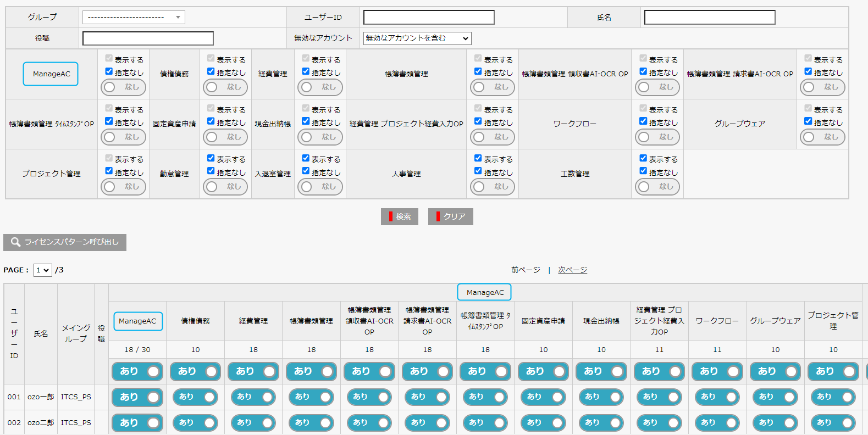Open the グループ dropdown
Screen dimensions: 868x435
134,17
